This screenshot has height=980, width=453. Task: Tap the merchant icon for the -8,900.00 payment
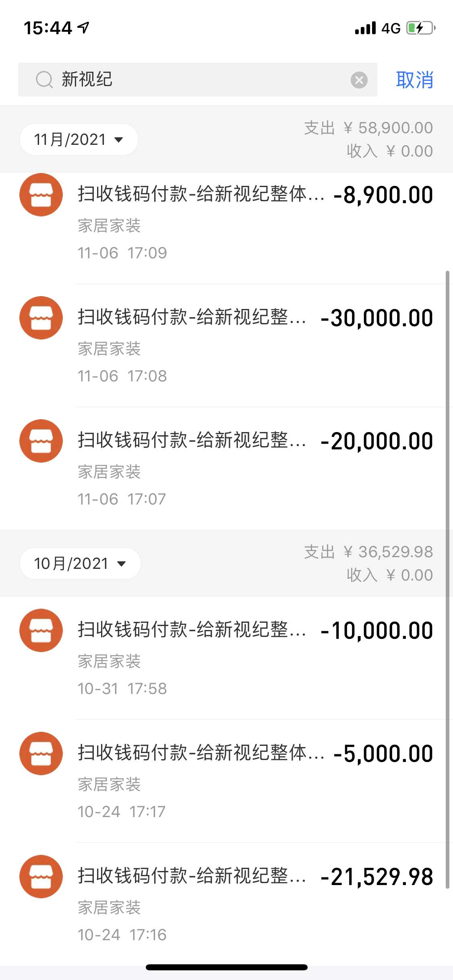click(41, 195)
